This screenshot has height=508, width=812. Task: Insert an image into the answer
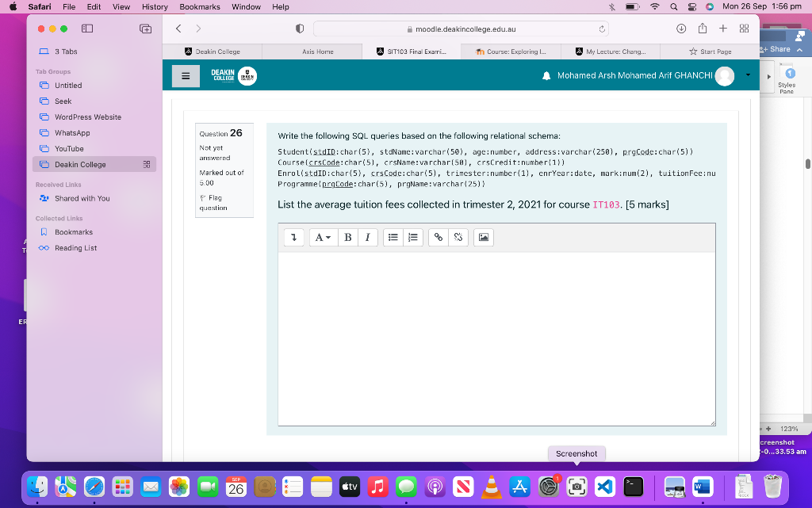[x=483, y=238]
